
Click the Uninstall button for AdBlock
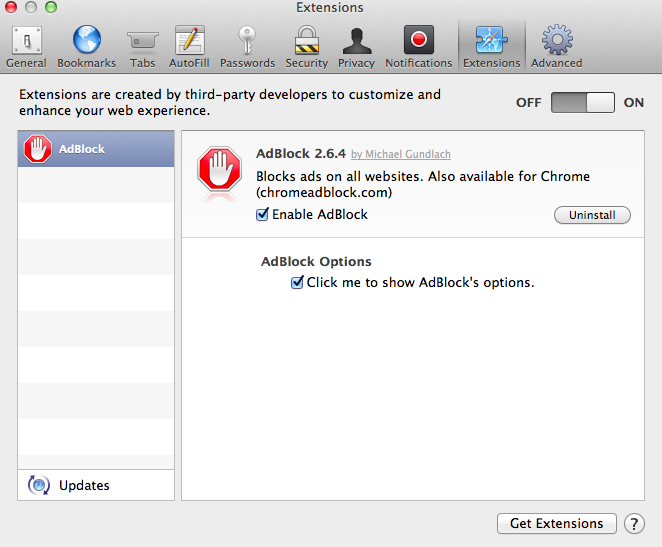tap(592, 215)
